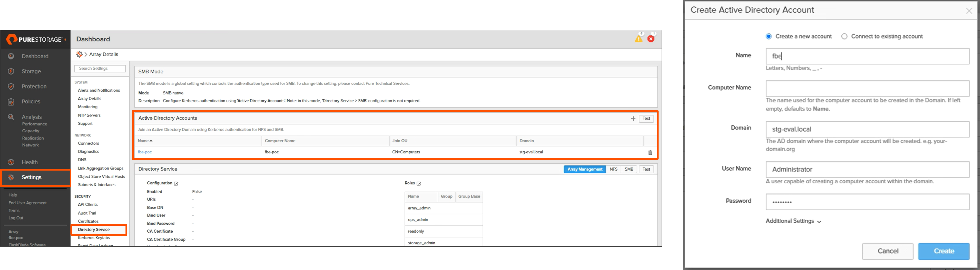980x270 pixels.
Task: Open Object Store Virtual Hosts settings
Action: [102, 177]
